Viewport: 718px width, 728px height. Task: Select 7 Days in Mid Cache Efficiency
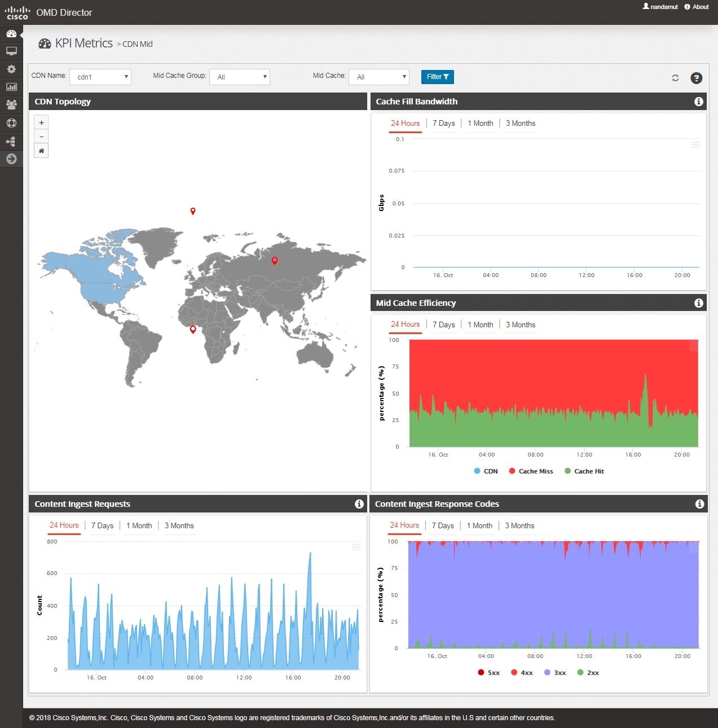point(444,324)
